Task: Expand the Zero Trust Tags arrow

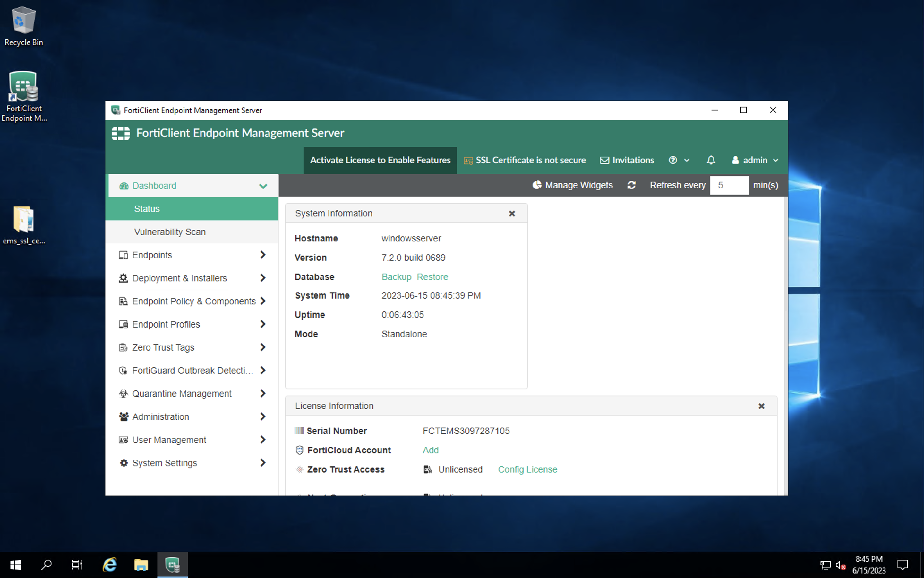Action: [x=263, y=347]
